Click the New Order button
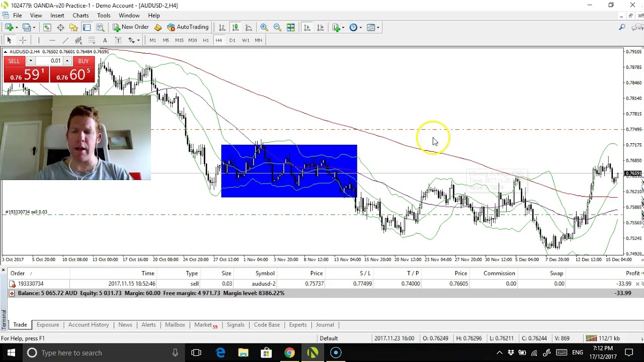This screenshot has height=362, width=644. pyautogui.click(x=131, y=27)
